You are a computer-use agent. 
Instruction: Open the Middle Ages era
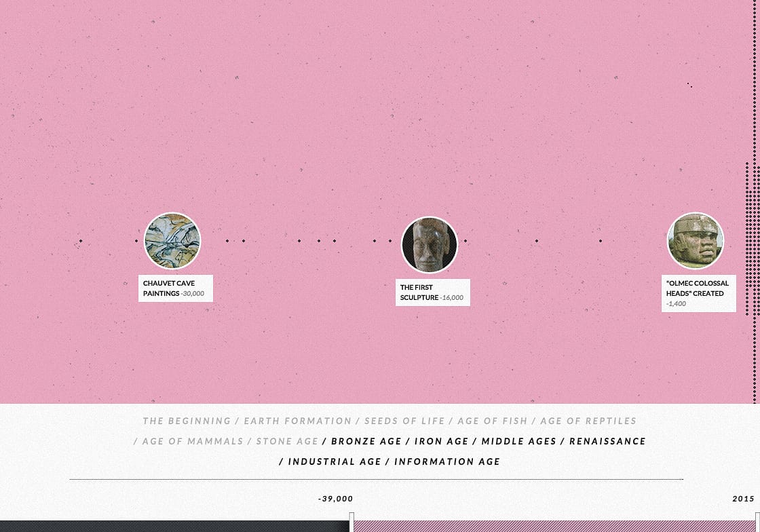point(518,441)
